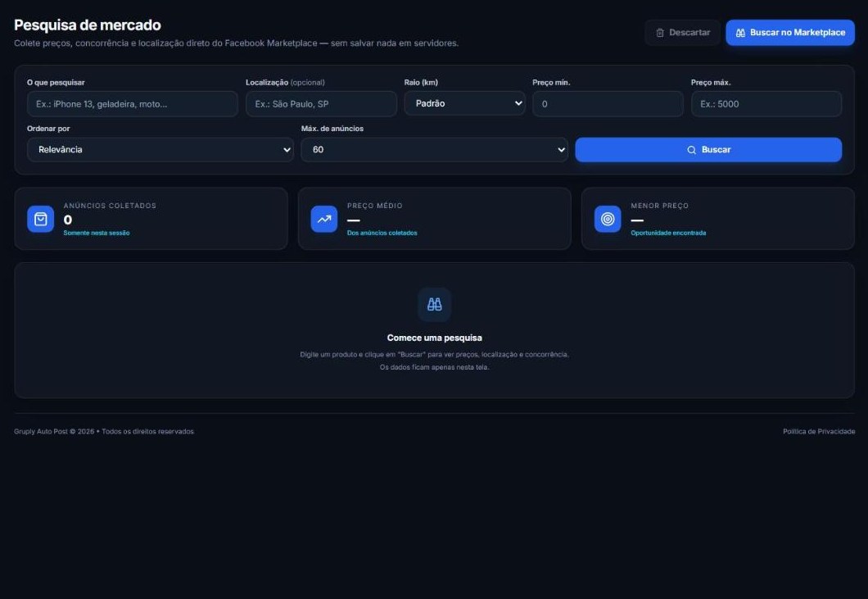The width and height of the screenshot is (868, 599).
Task: Click the MENOR PREÇO label
Action: click(x=660, y=206)
